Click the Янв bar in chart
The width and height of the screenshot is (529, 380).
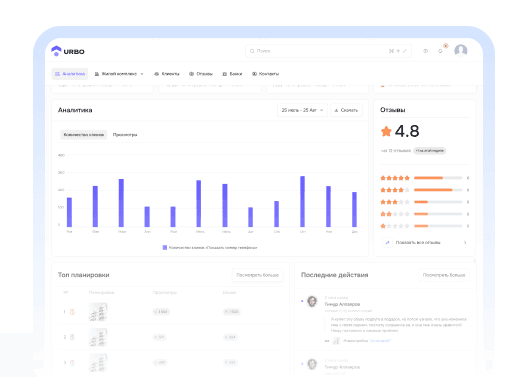(x=69, y=212)
